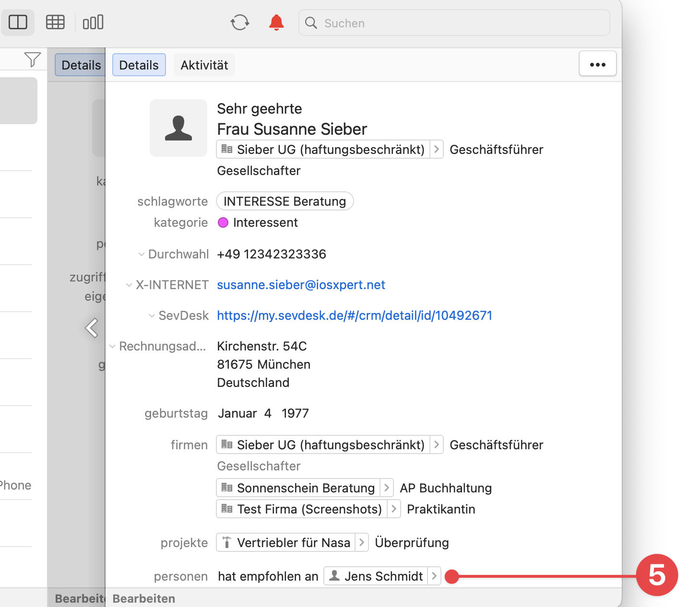
Task: Open the linked person Jens Schmidt
Action: point(382,576)
